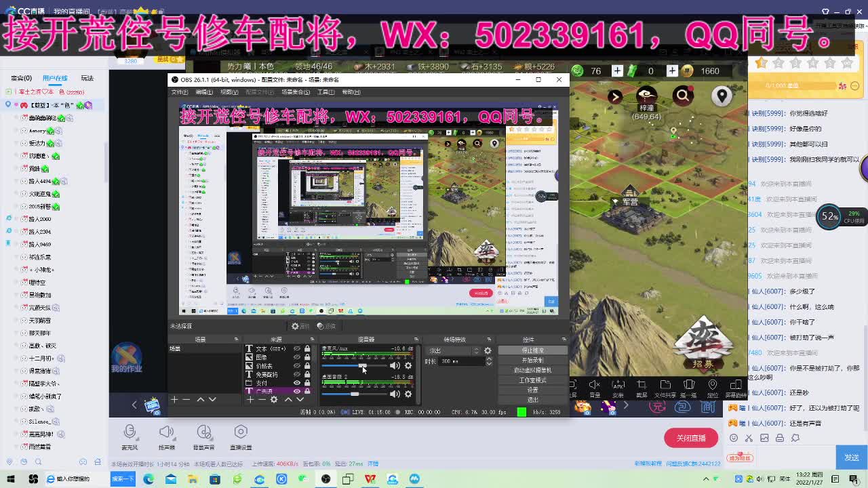Open the emoji picker in chat panel
Image resolution: width=868 pixels, height=488 pixels.
point(734,438)
